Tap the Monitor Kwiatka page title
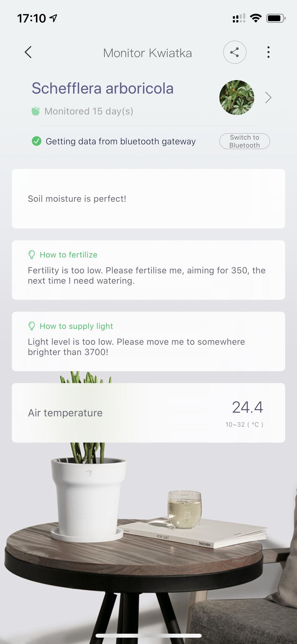Screen dimensions: 297x644 [147, 53]
